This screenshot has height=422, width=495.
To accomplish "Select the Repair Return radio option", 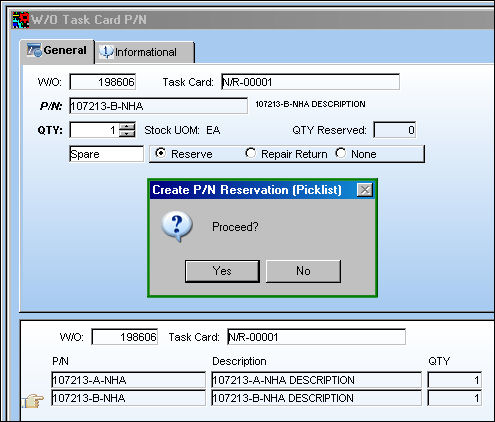I will click(x=250, y=153).
